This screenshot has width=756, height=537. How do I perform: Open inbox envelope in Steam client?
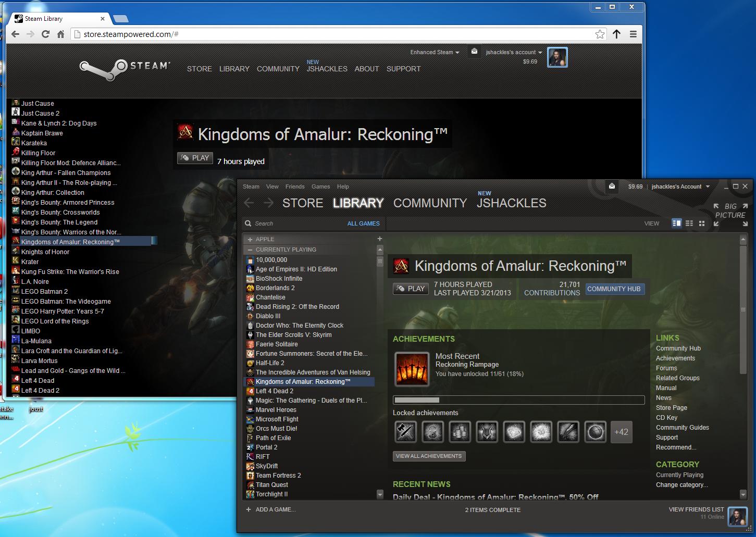(x=612, y=186)
